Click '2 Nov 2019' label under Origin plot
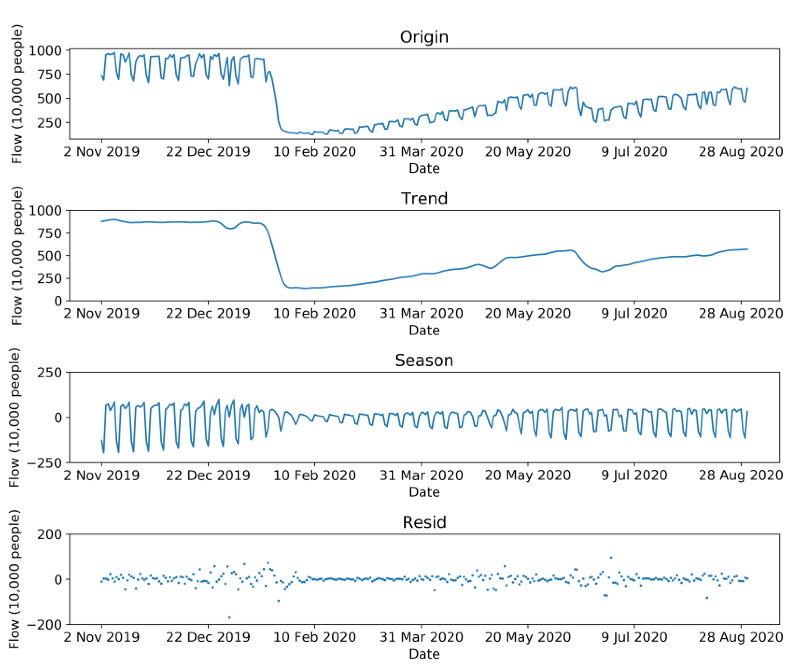Viewport: 793px width, 672px height. pos(101,152)
